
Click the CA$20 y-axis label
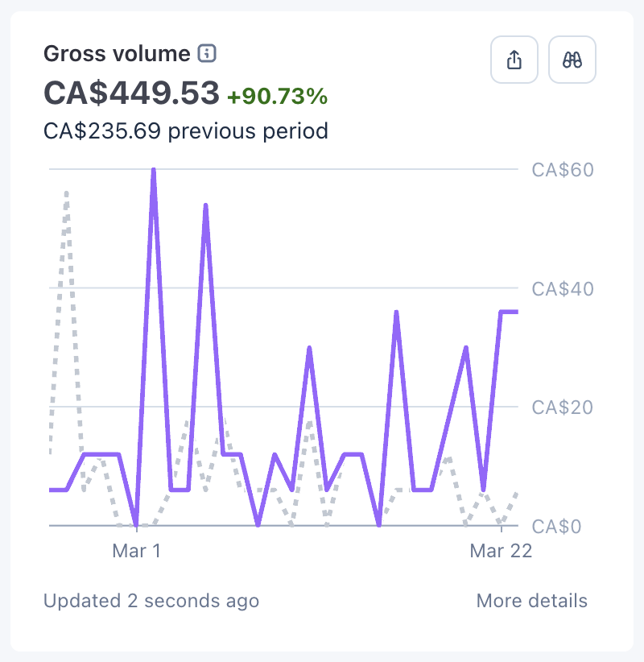click(x=562, y=408)
